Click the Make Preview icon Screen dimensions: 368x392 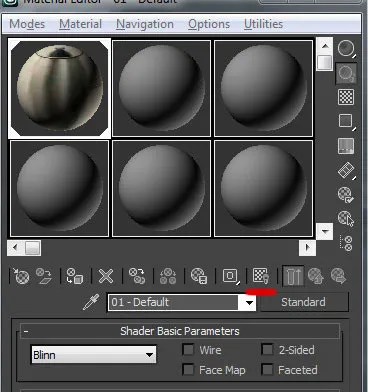(346, 170)
